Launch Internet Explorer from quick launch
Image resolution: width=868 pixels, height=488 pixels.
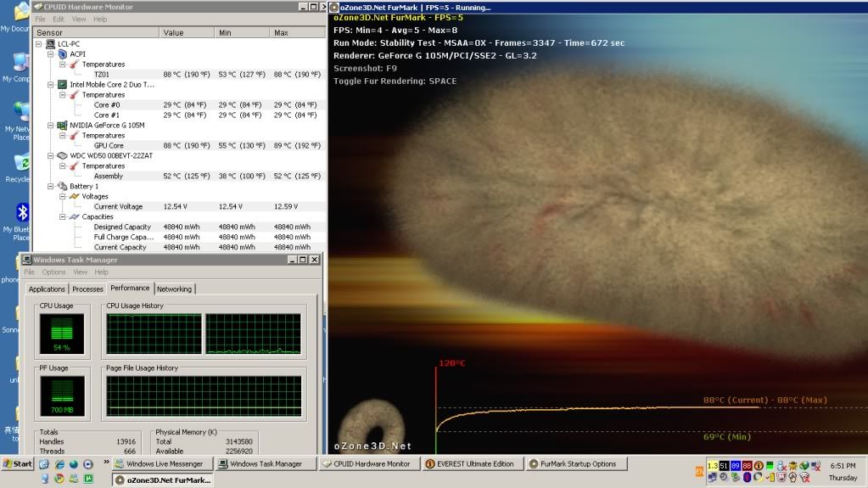click(x=59, y=464)
